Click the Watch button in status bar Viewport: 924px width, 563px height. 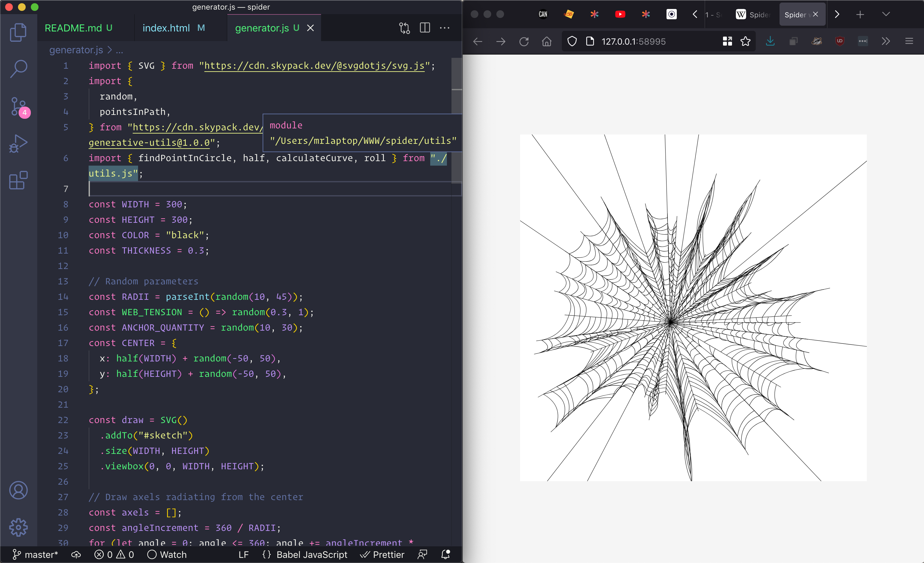tap(167, 554)
